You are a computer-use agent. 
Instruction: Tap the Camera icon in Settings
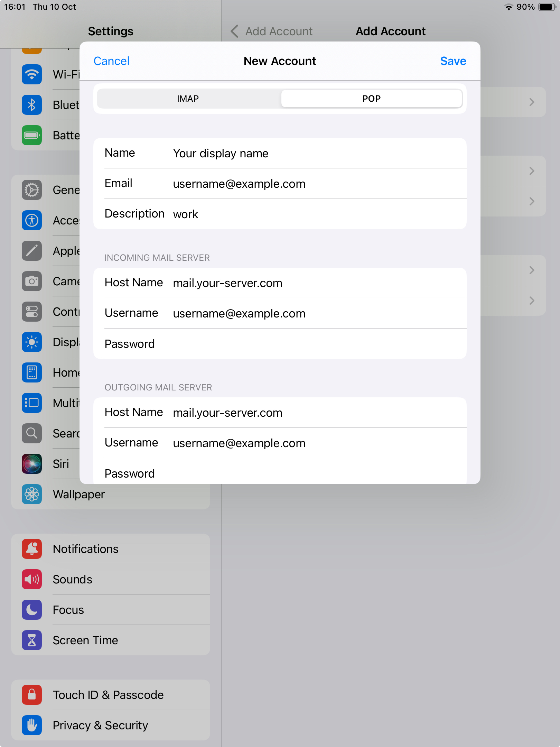click(32, 281)
